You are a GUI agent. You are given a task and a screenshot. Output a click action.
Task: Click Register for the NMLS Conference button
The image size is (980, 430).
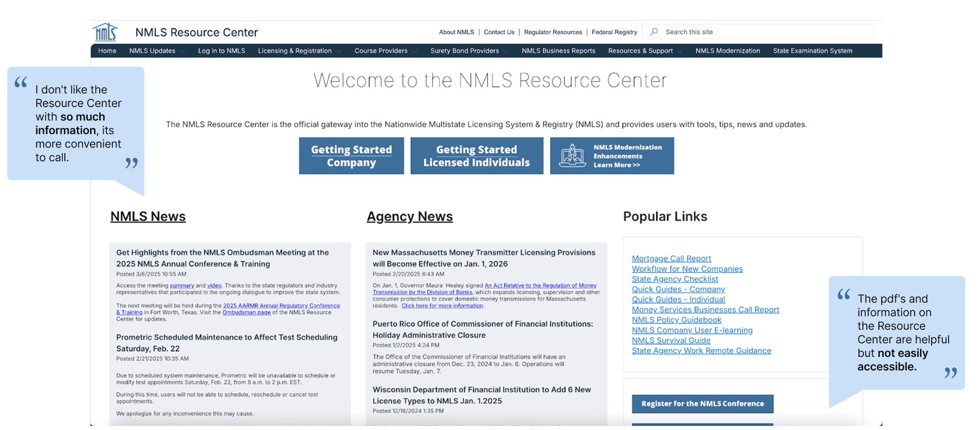click(x=703, y=404)
